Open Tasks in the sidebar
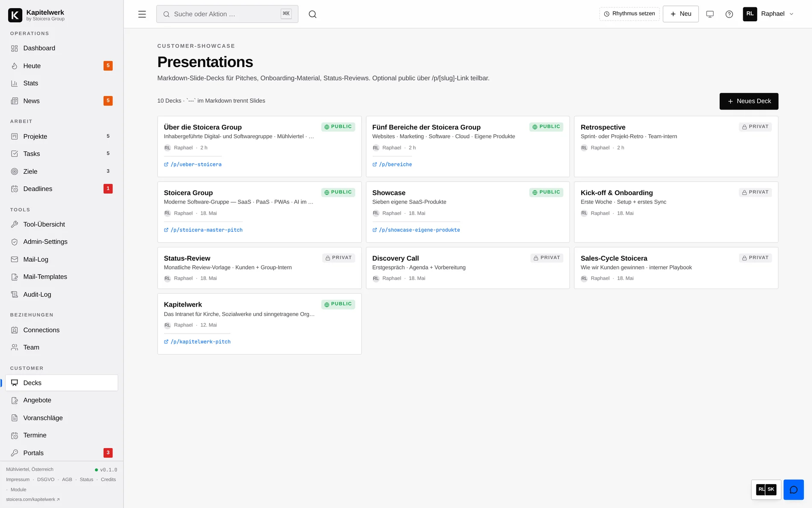The width and height of the screenshot is (812, 508). [62, 154]
